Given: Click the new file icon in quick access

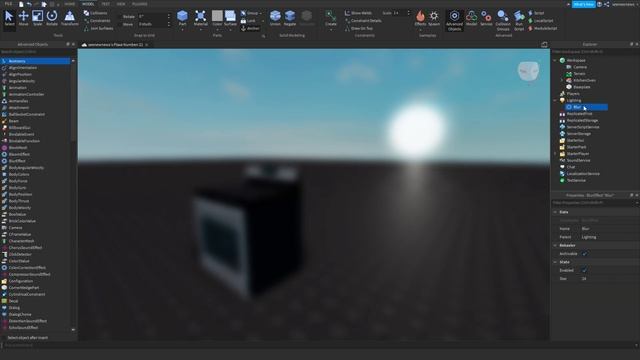Looking at the screenshot, I should (21, 4).
